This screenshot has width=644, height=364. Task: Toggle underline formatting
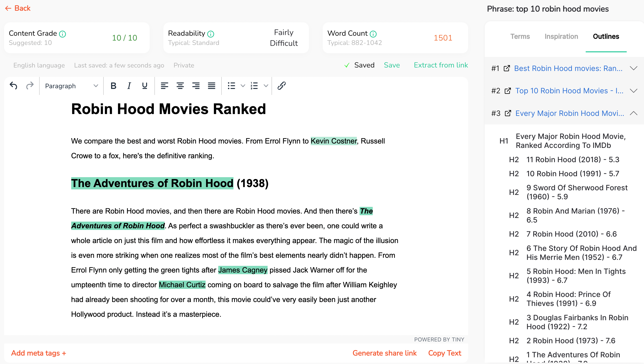point(145,86)
